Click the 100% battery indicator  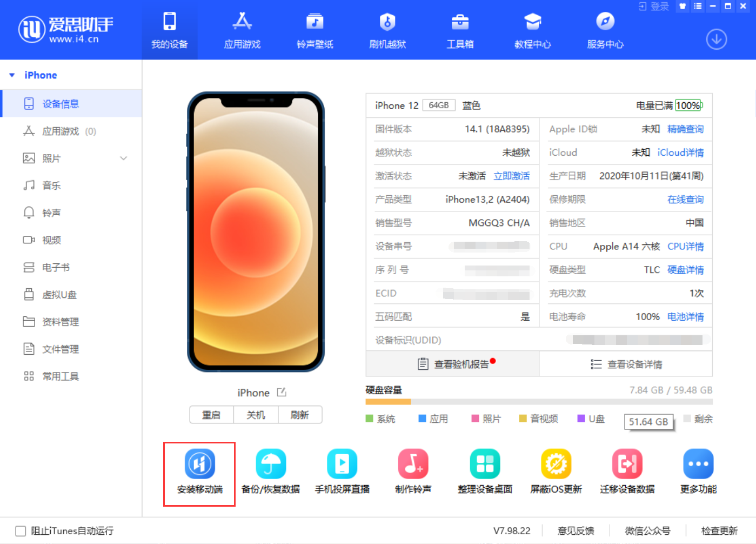(x=688, y=105)
